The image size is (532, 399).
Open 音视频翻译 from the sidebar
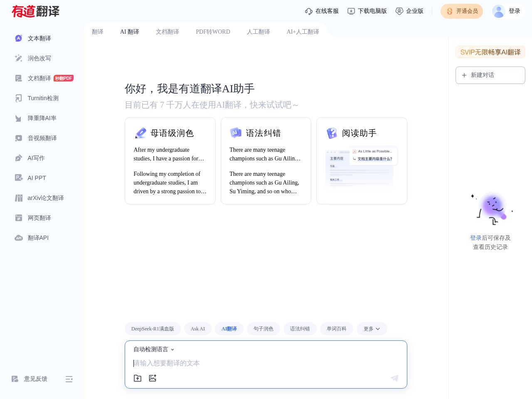tap(42, 138)
